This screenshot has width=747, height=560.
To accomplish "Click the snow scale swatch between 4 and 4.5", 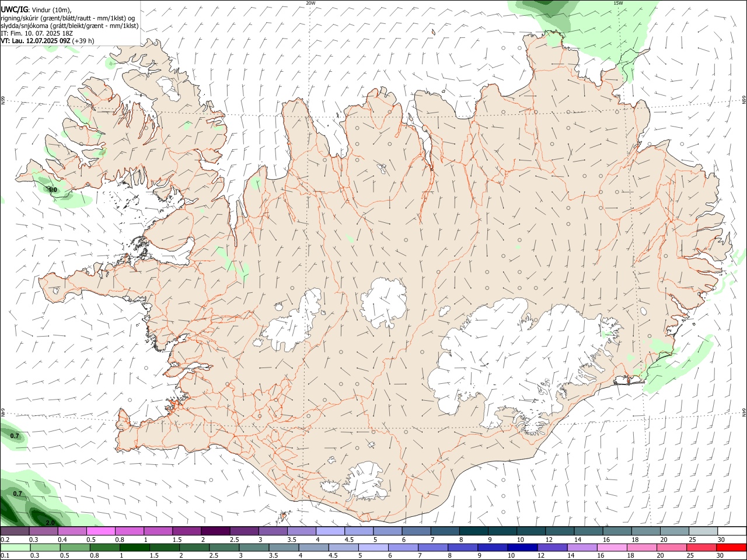I will (330, 531).
